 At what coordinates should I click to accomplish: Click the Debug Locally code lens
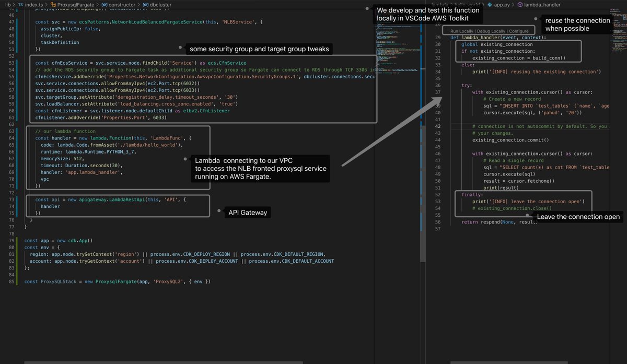[492, 31]
